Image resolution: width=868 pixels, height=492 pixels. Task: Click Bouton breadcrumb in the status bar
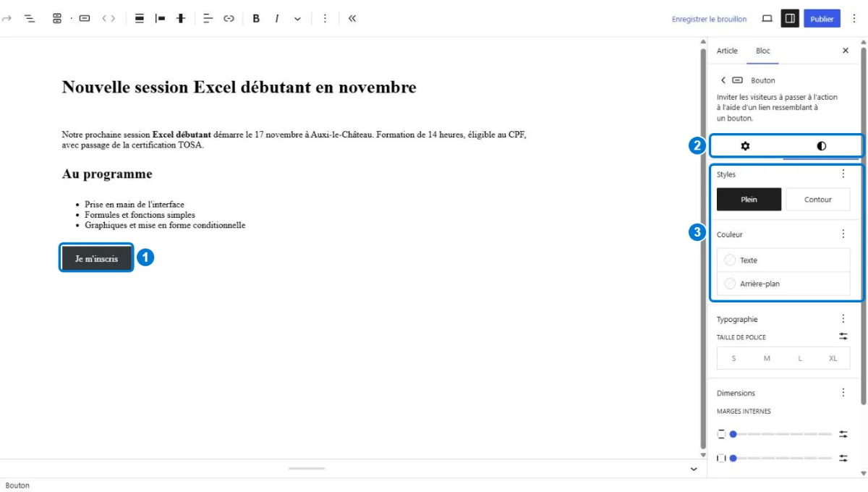(17, 485)
